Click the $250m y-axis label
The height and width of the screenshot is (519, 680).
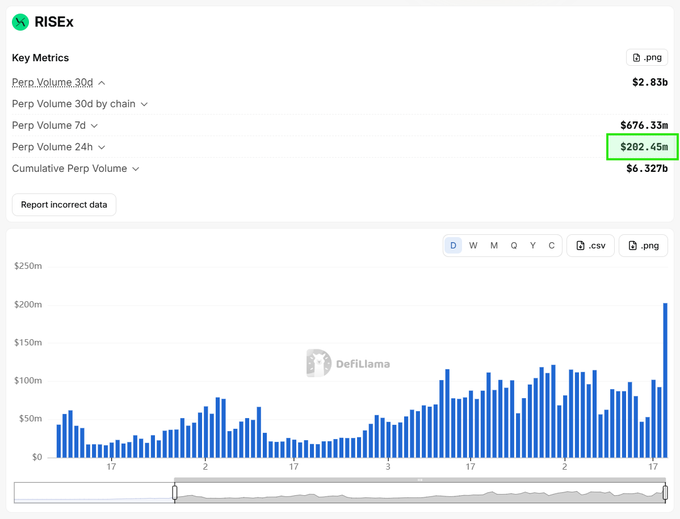coord(28,266)
